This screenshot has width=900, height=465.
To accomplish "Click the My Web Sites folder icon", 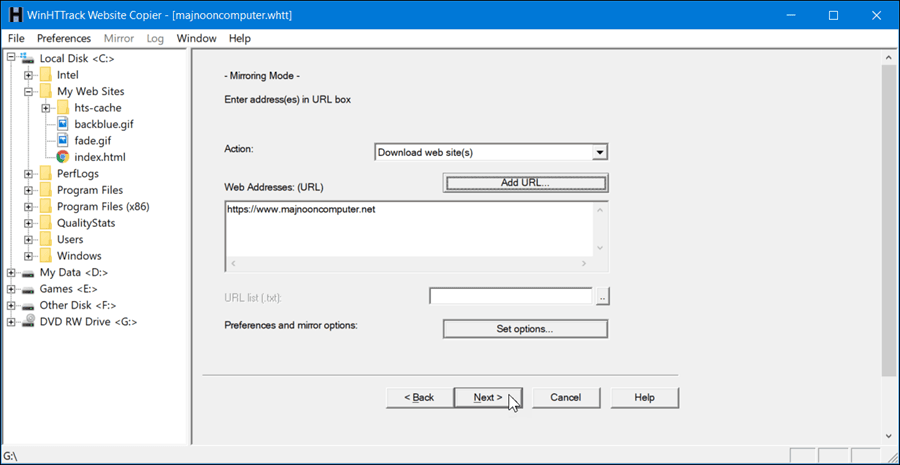I will click(x=45, y=91).
